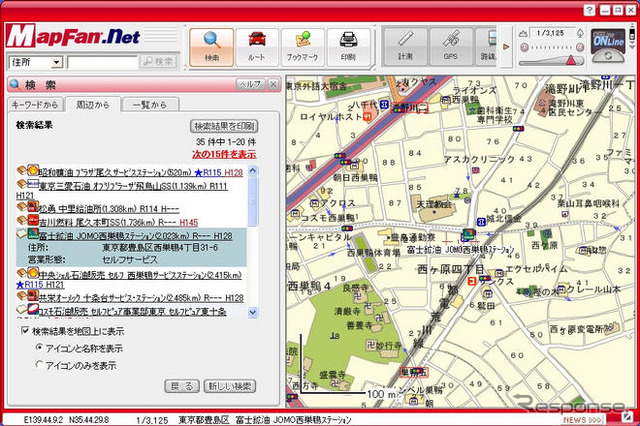The height and width of the screenshot is (426, 640).
Task: Click the NEWS ticker in the status bar
Action: coord(582,419)
